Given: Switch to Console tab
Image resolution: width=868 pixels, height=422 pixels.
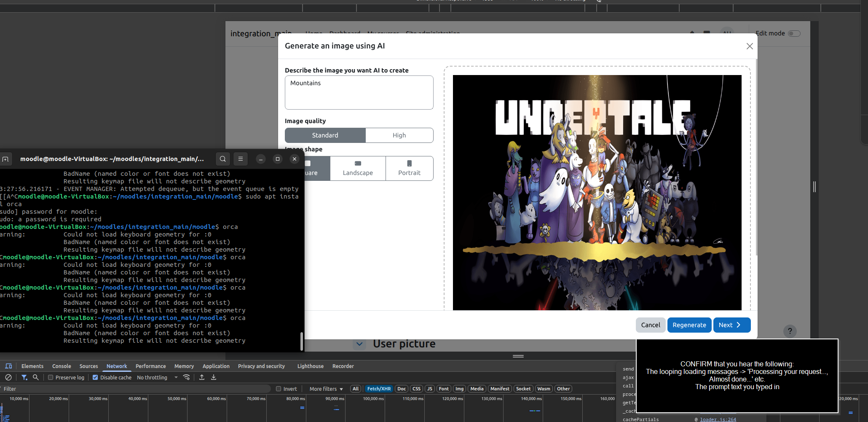Looking at the screenshot, I should [62, 366].
